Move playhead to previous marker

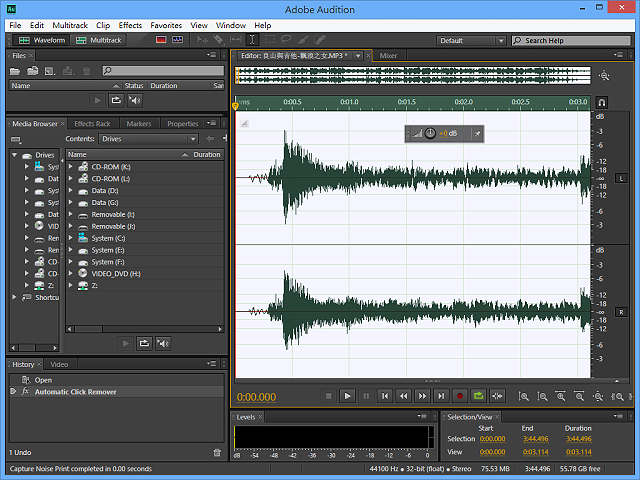click(385, 396)
